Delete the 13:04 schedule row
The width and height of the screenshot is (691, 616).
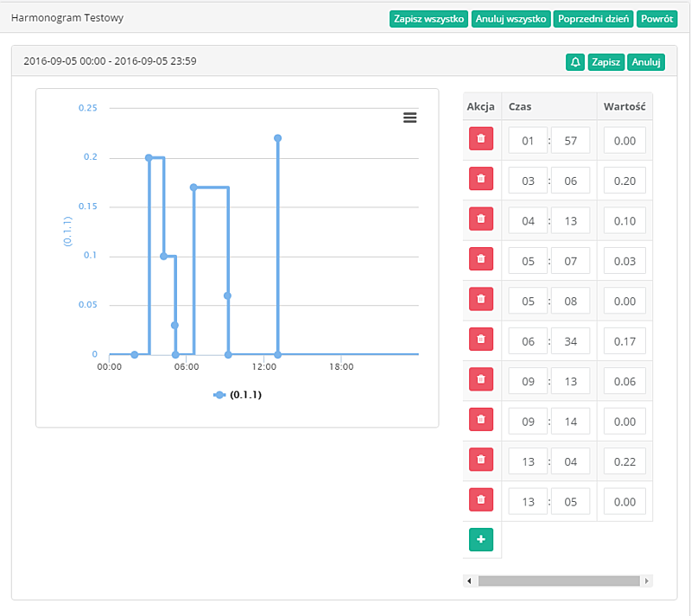481,460
